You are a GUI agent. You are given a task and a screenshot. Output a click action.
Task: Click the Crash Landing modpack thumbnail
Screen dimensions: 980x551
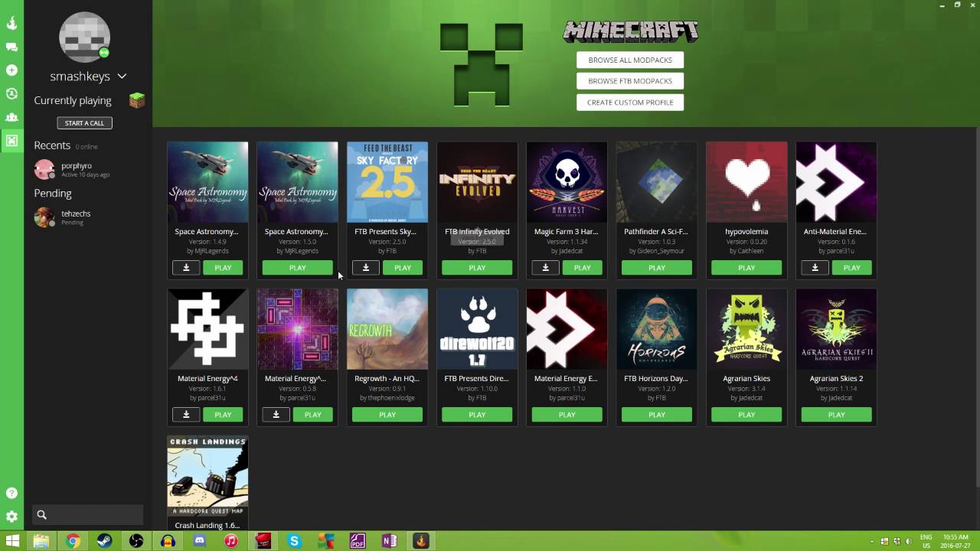[x=207, y=477]
